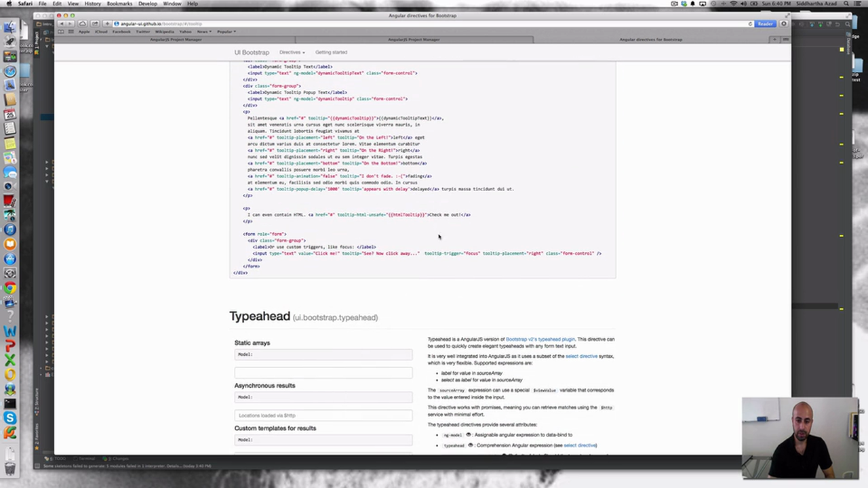Open the Popular bookmarks folder dropdown
Screen dimensions: 868x488
coord(226,31)
